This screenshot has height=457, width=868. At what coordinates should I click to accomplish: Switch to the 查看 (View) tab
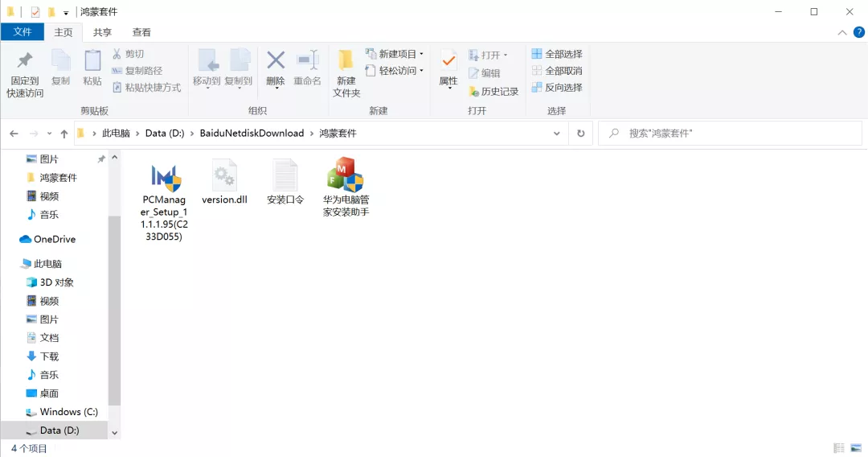pyautogui.click(x=141, y=32)
